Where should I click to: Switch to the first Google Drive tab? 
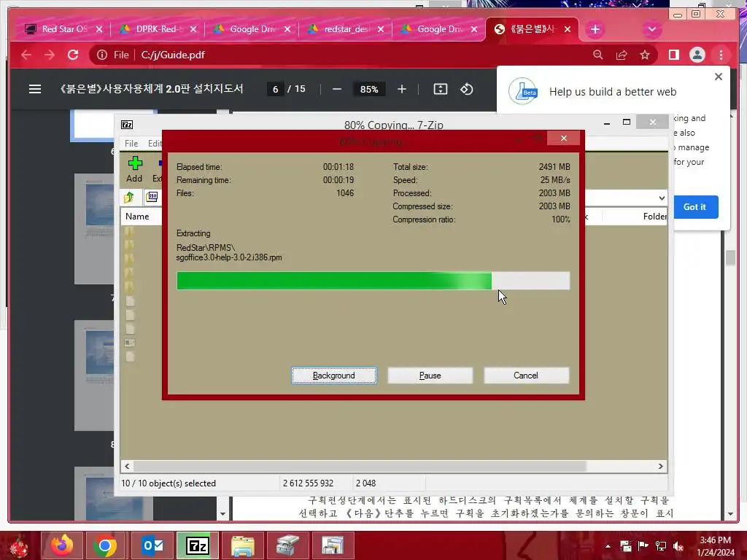point(252,29)
